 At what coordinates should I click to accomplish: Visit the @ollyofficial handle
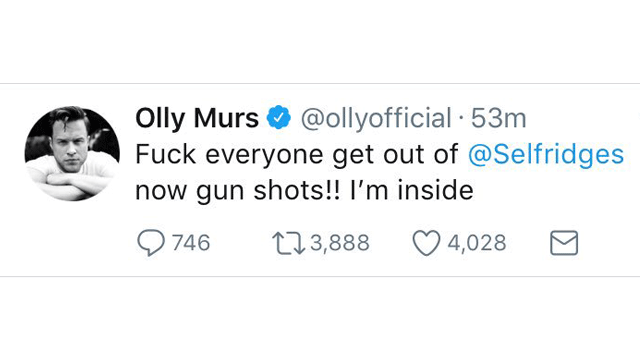[x=376, y=118]
